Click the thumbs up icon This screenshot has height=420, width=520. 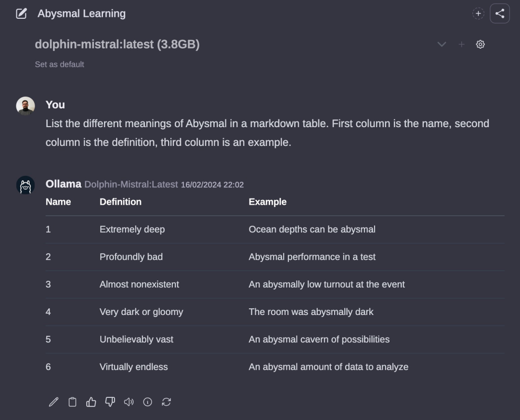[91, 402]
